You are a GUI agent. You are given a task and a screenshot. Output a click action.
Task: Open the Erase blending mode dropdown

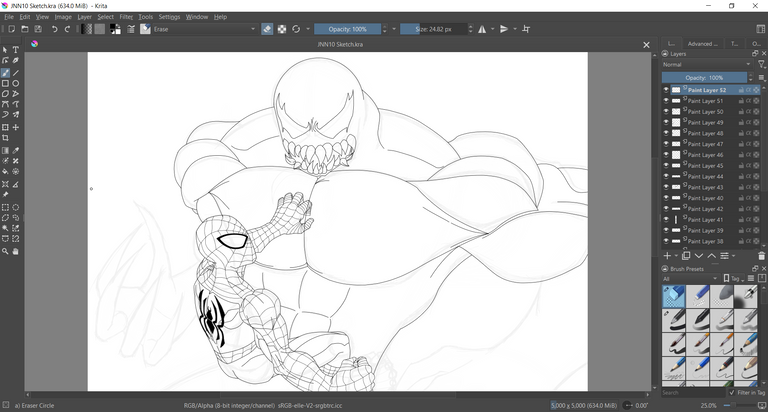coord(205,29)
